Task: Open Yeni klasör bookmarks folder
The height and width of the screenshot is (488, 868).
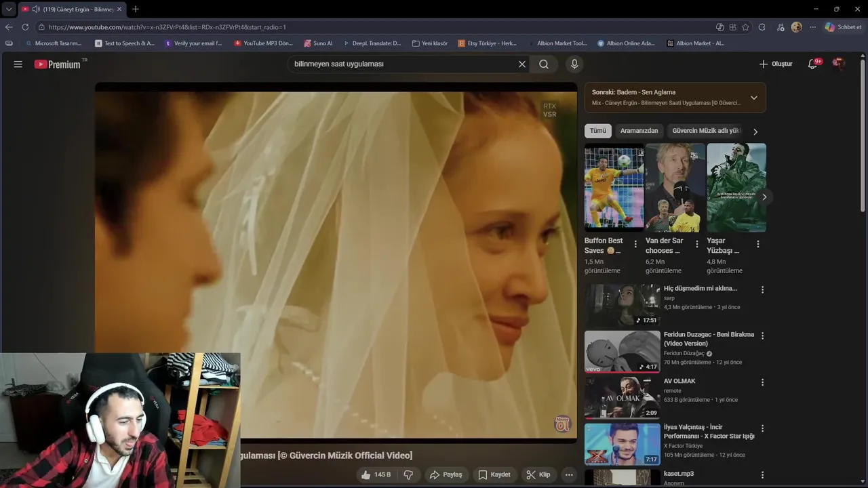Action: (430, 43)
